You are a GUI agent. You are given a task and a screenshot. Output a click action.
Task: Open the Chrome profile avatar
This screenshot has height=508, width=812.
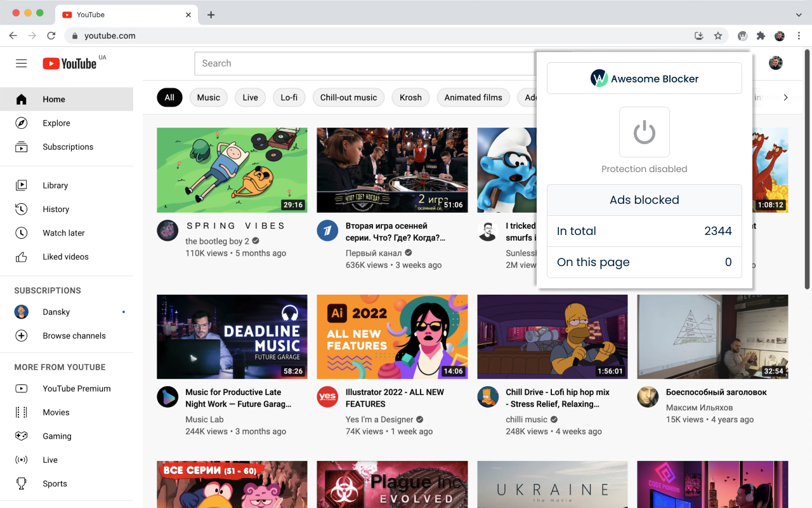tap(780, 36)
